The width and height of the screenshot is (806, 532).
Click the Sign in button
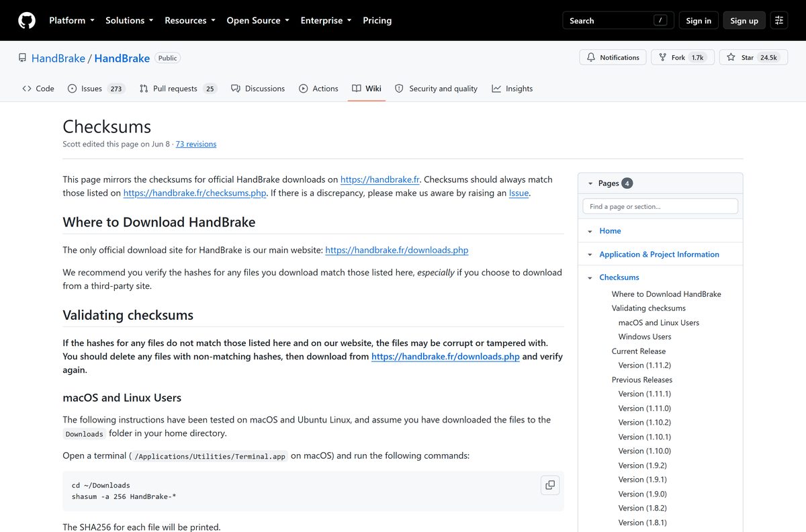tap(699, 21)
